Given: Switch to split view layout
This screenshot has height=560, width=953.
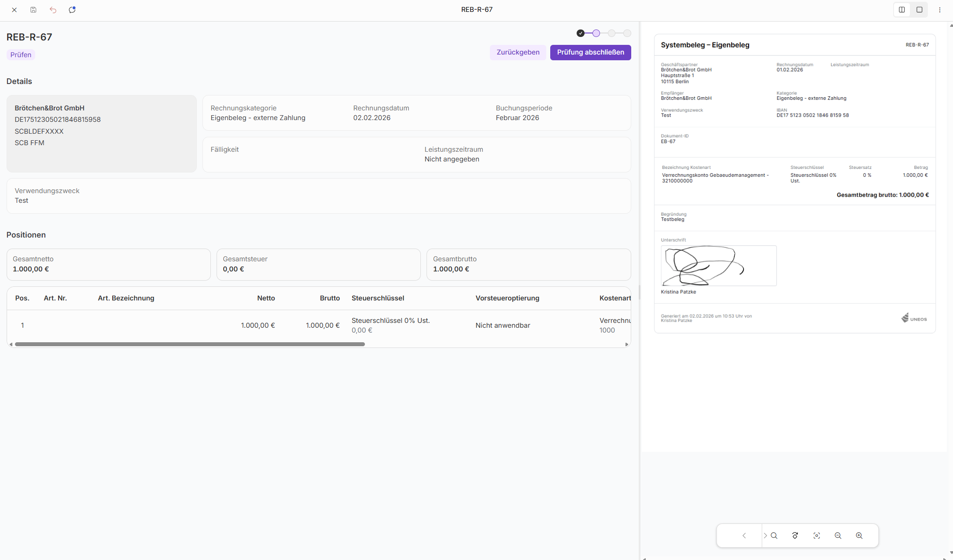Looking at the screenshot, I should pos(901,10).
